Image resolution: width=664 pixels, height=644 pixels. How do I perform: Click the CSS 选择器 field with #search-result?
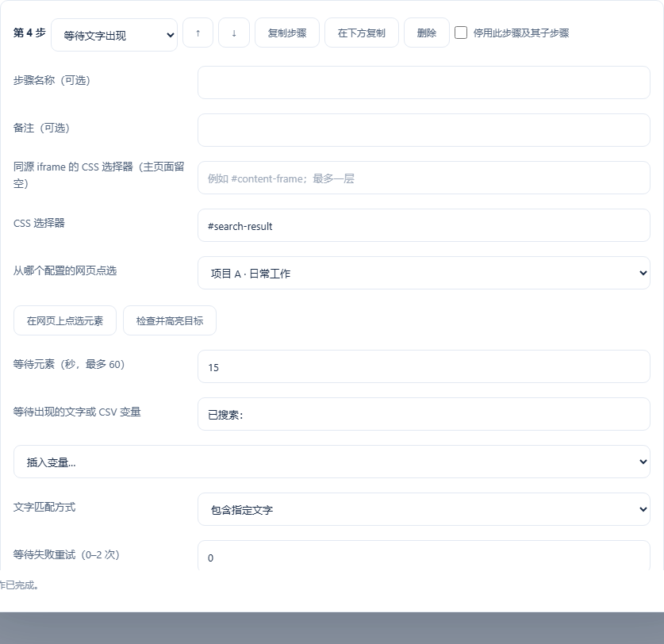coord(424,225)
